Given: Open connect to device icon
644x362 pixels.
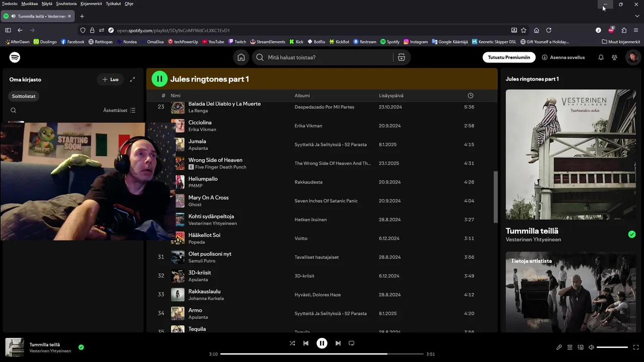Looking at the screenshot, I should [581, 347].
